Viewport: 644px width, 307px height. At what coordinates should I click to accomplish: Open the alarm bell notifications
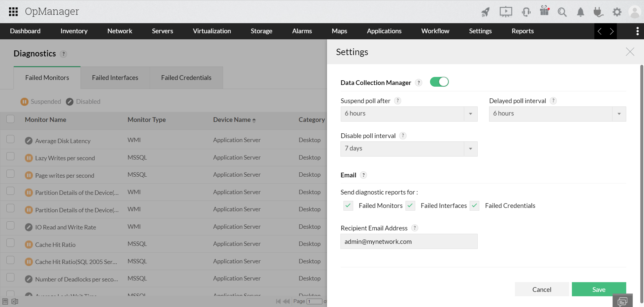coord(580,12)
